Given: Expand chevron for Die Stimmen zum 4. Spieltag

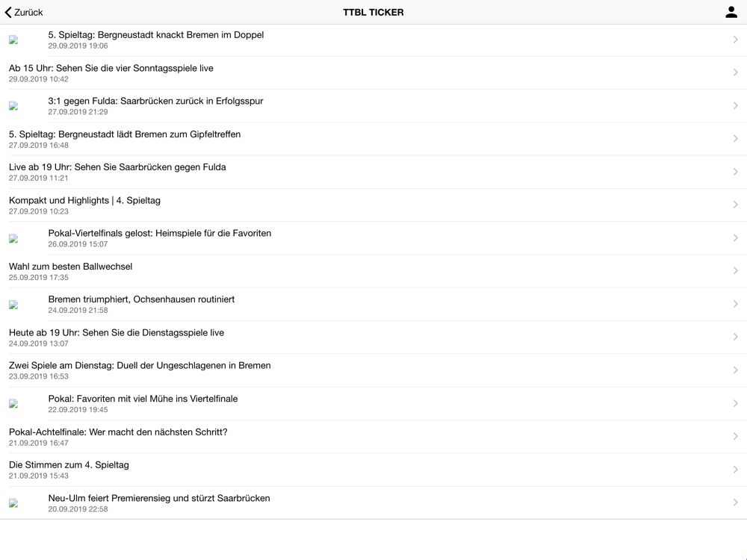Looking at the screenshot, I should [x=736, y=470].
